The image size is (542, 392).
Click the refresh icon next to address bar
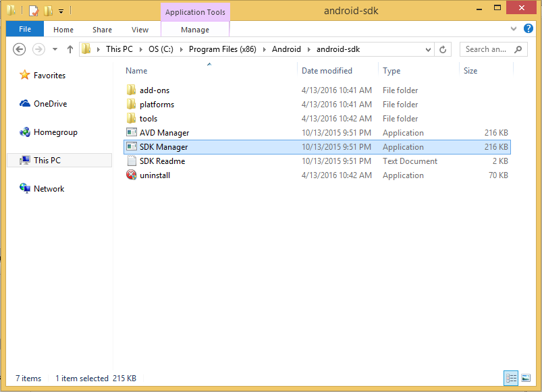[x=443, y=49]
